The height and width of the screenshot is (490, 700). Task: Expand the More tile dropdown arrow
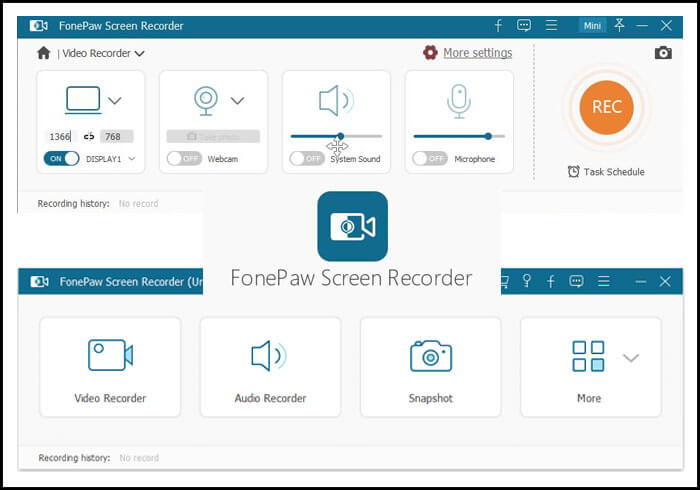coord(631,358)
